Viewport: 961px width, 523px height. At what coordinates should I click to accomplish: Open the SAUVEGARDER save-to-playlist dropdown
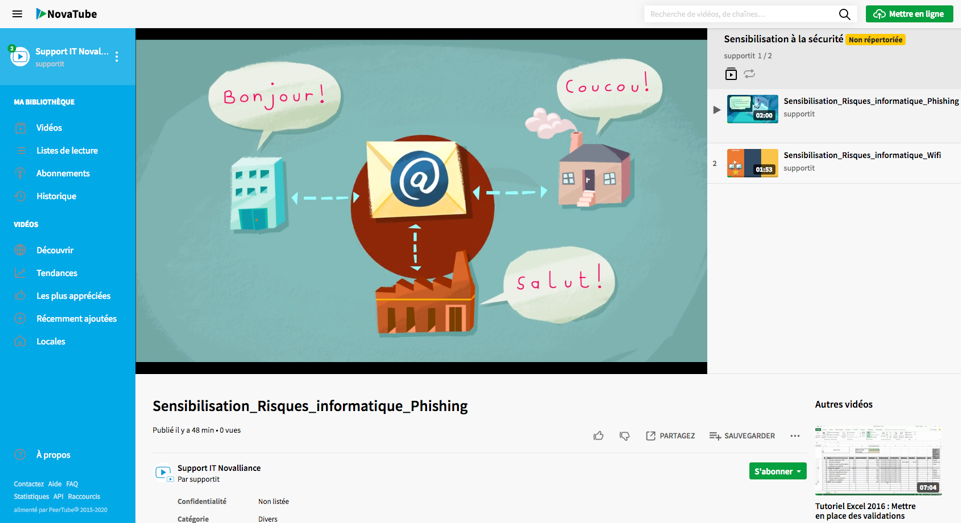pyautogui.click(x=742, y=436)
